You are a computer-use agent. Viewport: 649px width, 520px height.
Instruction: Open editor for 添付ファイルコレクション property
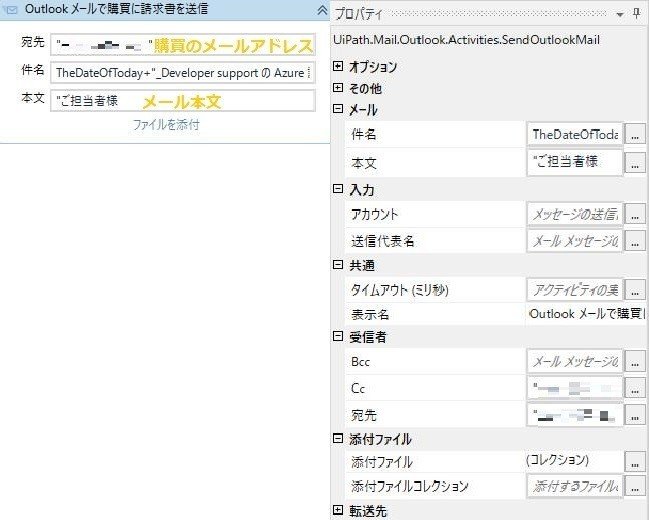coord(635,486)
